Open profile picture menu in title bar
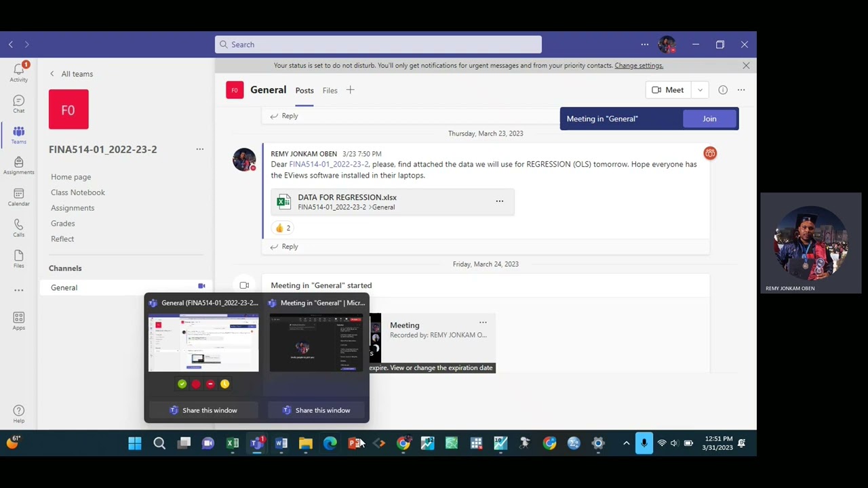Viewport: 868px width, 488px height. pyautogui.click(x=667, y=45)
